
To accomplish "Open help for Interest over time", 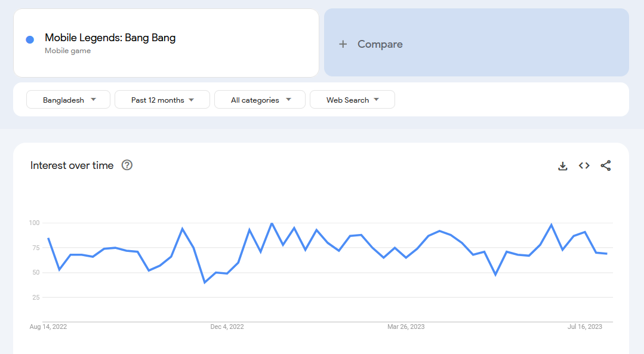I will [x=127, y=165].
